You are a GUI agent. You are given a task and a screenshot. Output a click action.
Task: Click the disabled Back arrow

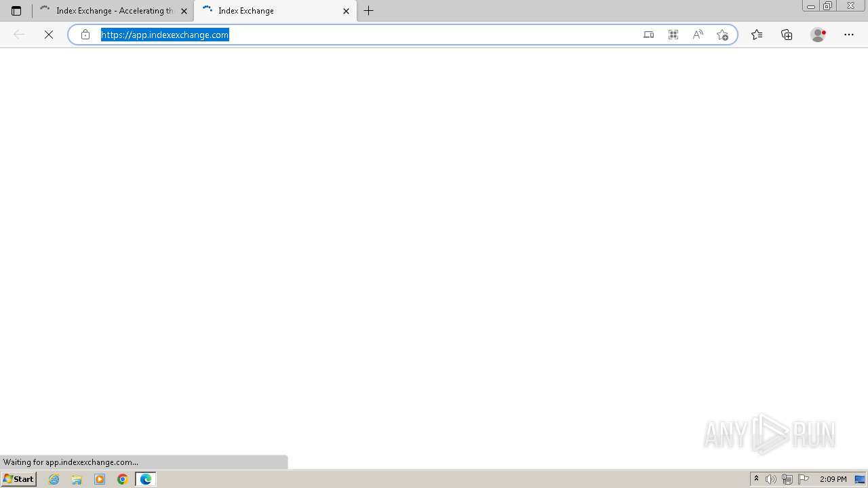[x=19, y=35]
